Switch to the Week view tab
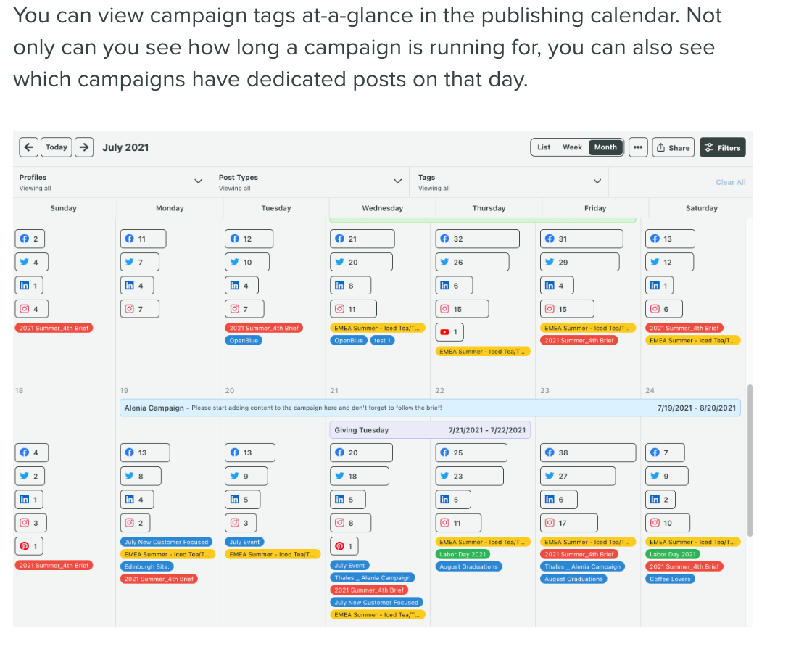The image size is (812, 660). pyautogui.click(x=572, y=147)
